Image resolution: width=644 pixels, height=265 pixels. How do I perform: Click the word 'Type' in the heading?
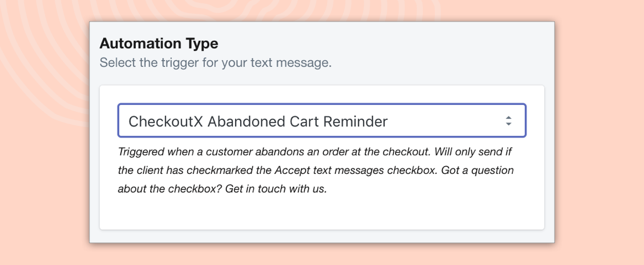point(202,44)
